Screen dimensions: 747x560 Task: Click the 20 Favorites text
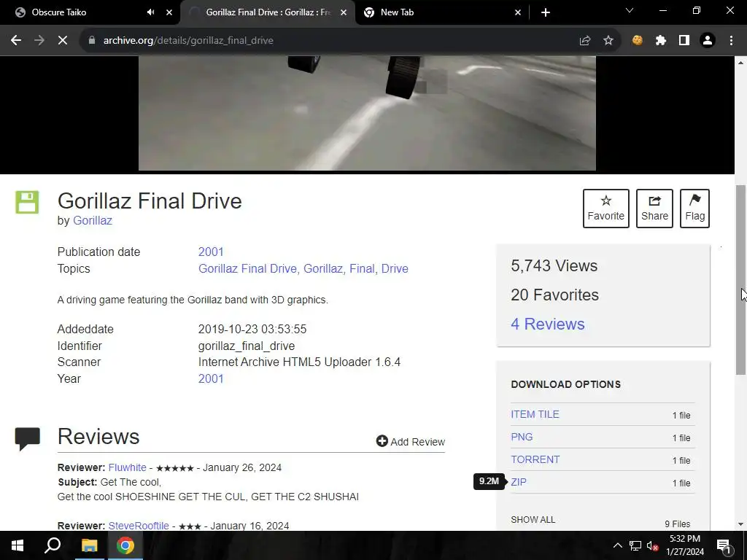(554, 295)
